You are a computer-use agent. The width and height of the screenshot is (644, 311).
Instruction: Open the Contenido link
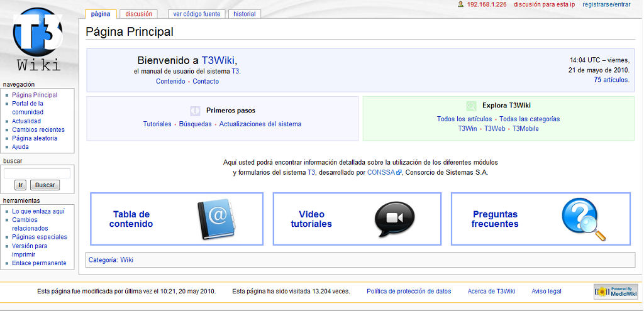(x=170, y=81)
